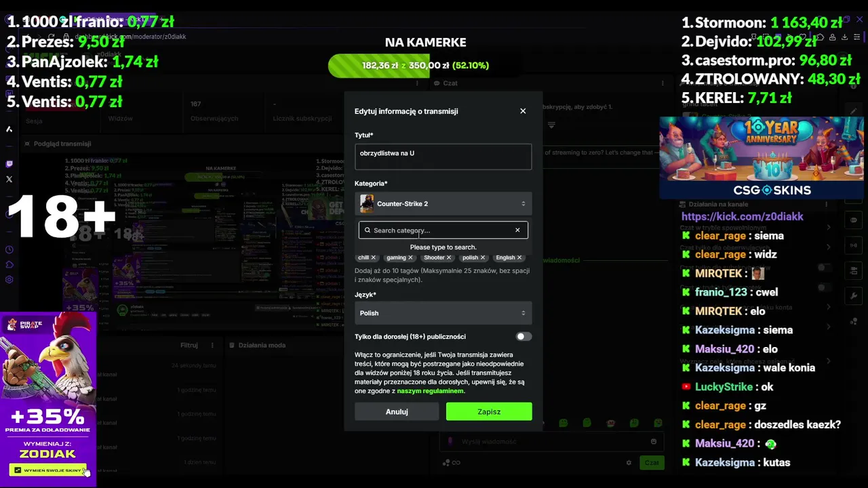This screenshot has height=488, width=868.
Task: Click the filter lines icon in Czat panel
Action: coord(551,125)
